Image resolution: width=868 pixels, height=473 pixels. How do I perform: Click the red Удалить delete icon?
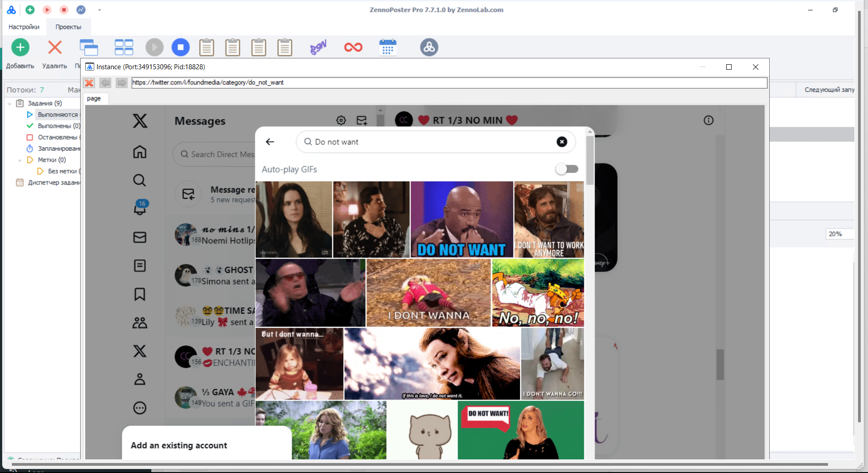[55, 48]
